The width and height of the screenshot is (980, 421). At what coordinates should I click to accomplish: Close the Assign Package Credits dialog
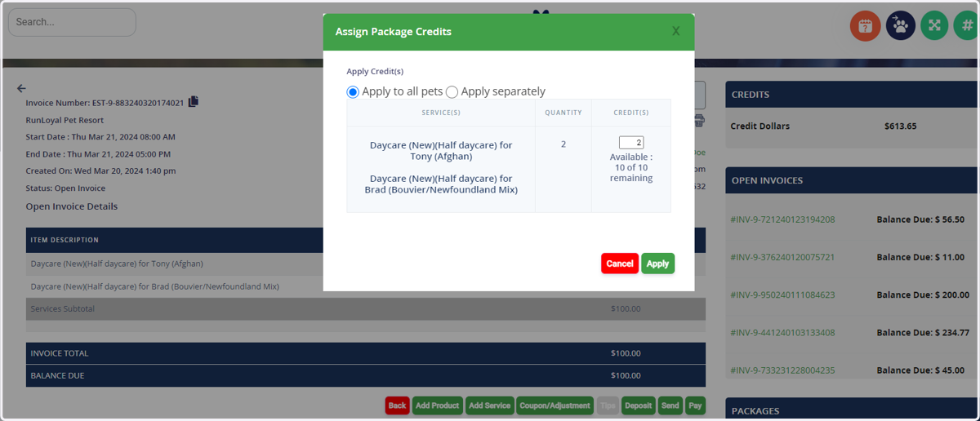pyautogui.click(x=675, y=32)
